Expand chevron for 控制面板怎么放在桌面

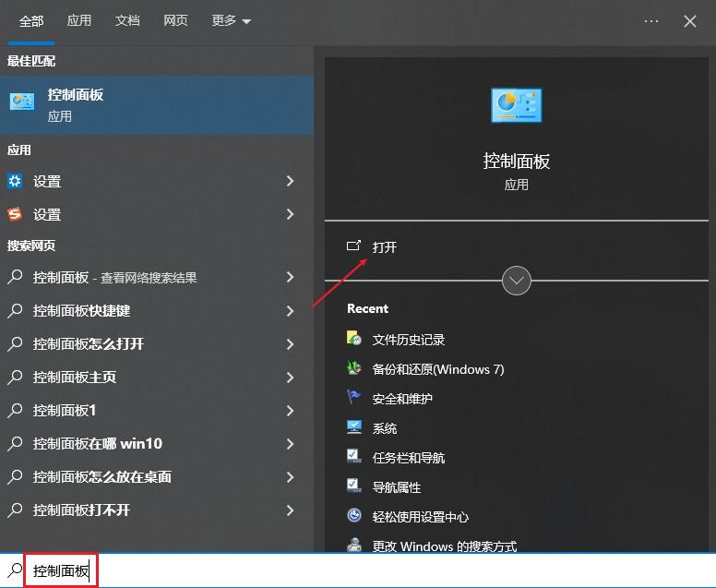tap(290, 477)
